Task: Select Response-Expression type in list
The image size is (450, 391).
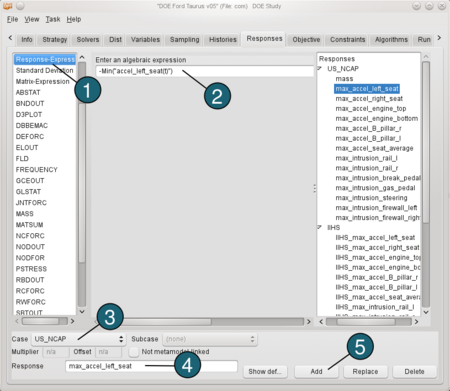Action: point(45,59)
